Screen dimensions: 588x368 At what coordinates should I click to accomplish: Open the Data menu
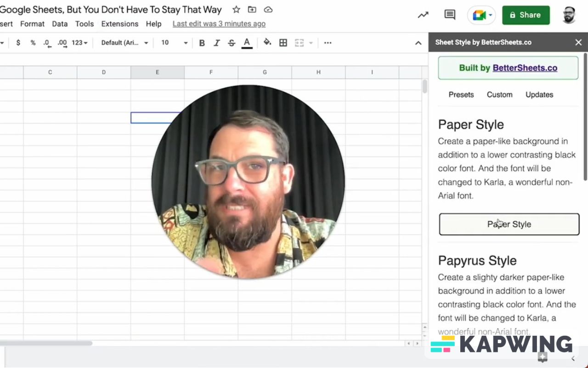pyautogui.click(x=60, y=24)
